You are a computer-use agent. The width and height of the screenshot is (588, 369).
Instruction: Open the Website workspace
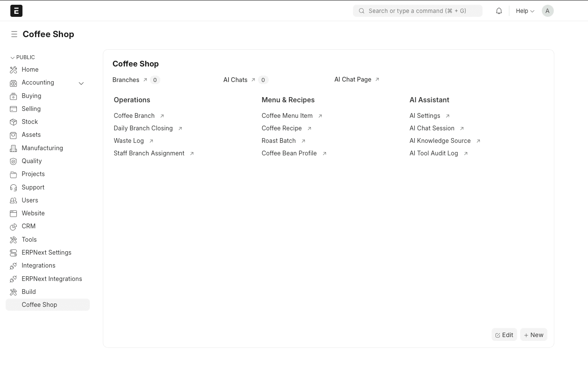tap(33, 213)
